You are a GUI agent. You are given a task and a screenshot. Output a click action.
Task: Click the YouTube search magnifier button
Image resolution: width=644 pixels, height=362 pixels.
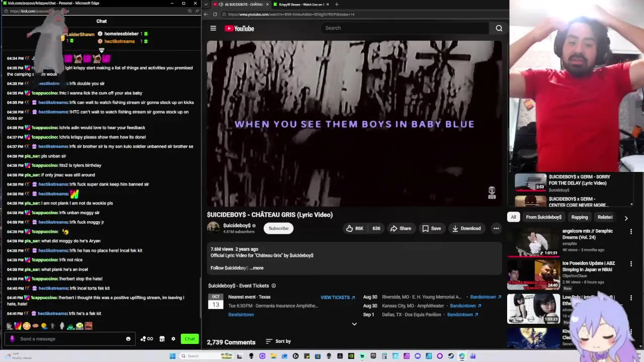coord(499,28)
